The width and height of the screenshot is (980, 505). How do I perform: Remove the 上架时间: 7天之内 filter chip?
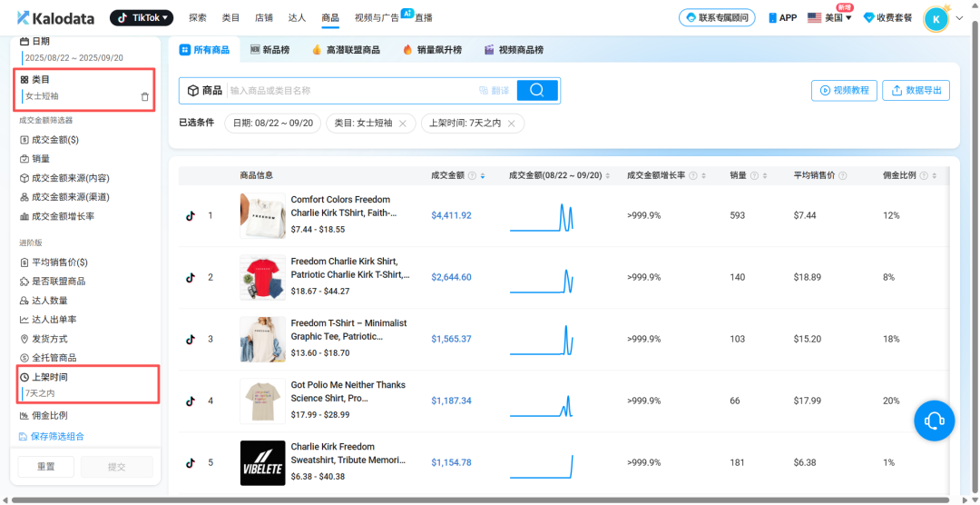click(x=511, y=124)
